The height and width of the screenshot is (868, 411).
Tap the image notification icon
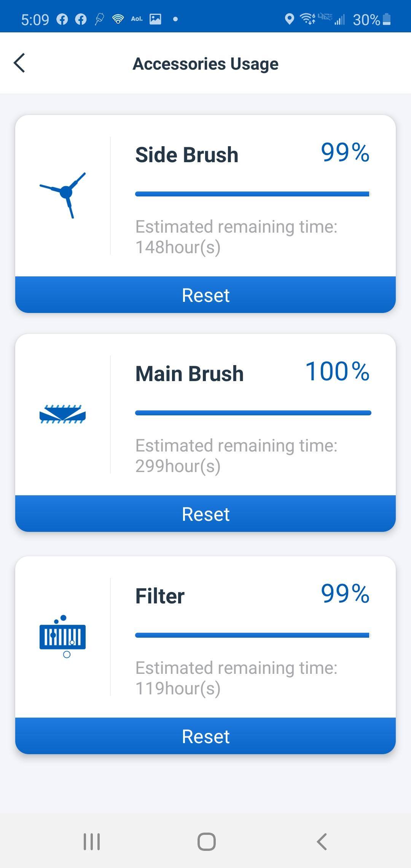[155, 19]
